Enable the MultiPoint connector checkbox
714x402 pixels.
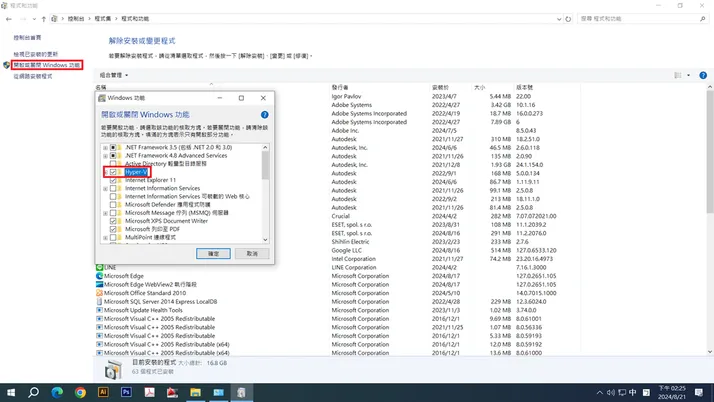(113, 238)
